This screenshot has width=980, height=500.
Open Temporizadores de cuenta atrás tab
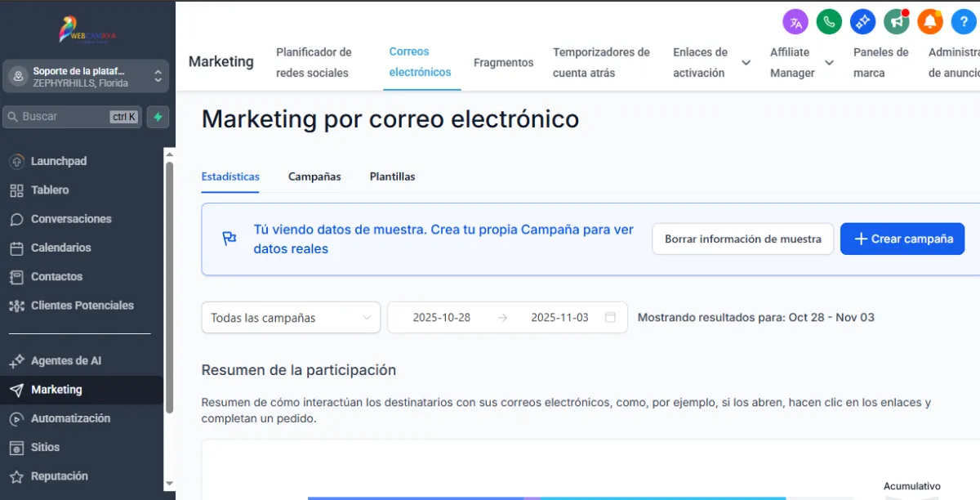601,62
